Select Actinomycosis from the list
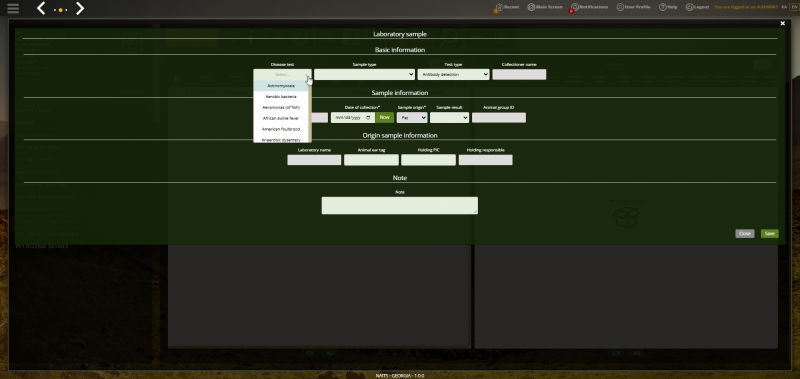 click(281, 86)
